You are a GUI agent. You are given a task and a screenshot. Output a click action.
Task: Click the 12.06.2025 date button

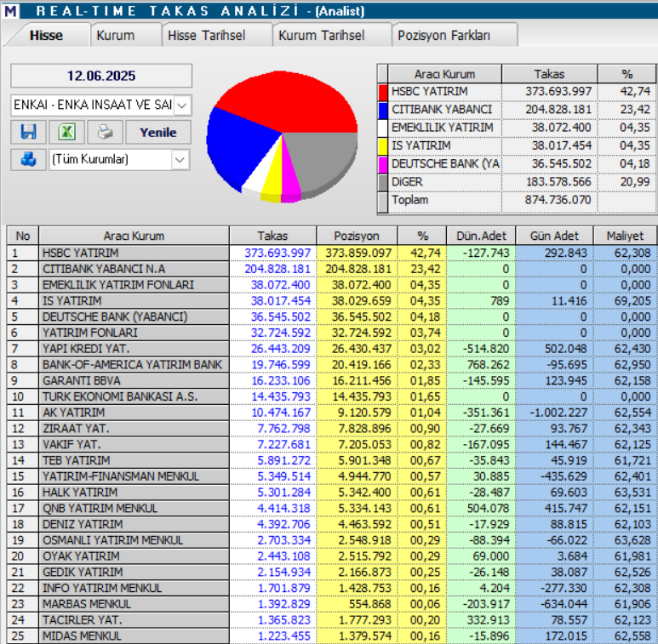pyautogui.click(x=101, y=76)
